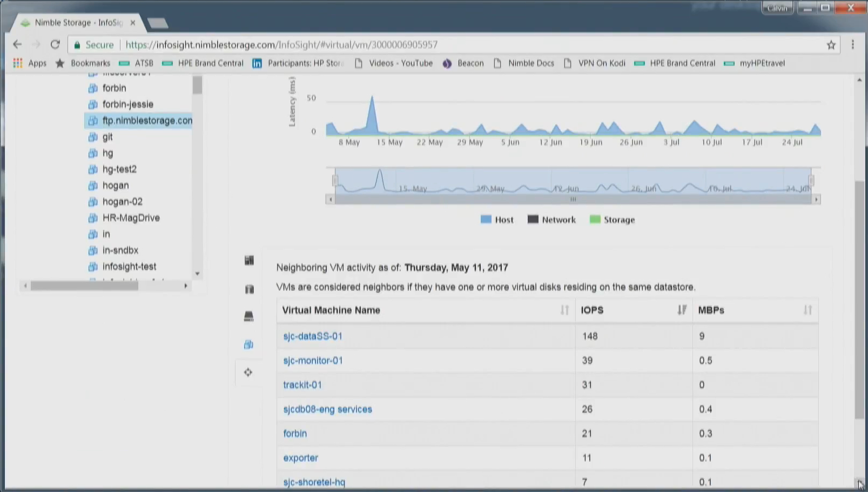Click the blue virtual machines icon in side strip
This screenshot has width=868, height=492.
tap(248, 344)
